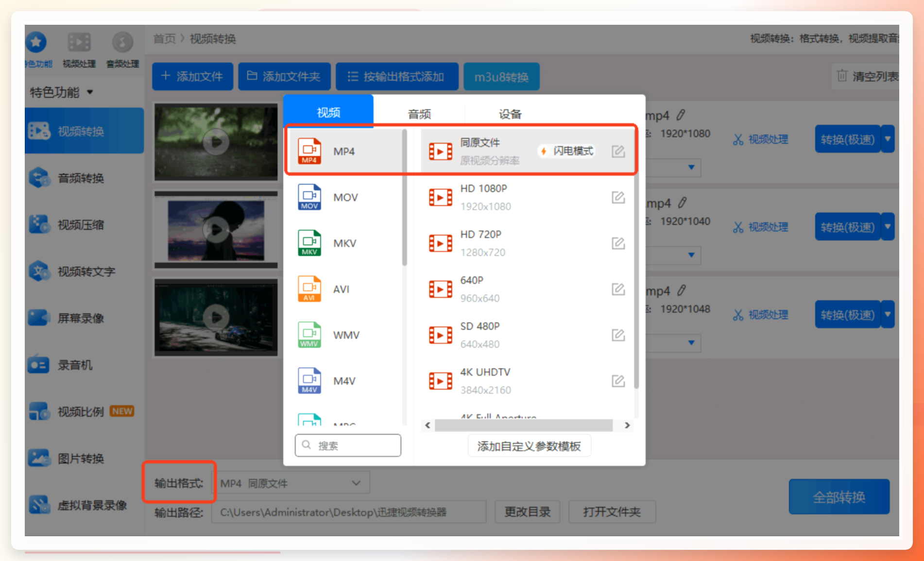The width and height of the screenshot is (924, 561).
Task: Open the dropdown arrow beside third 转换(极速) button
Action: (888, 314)
